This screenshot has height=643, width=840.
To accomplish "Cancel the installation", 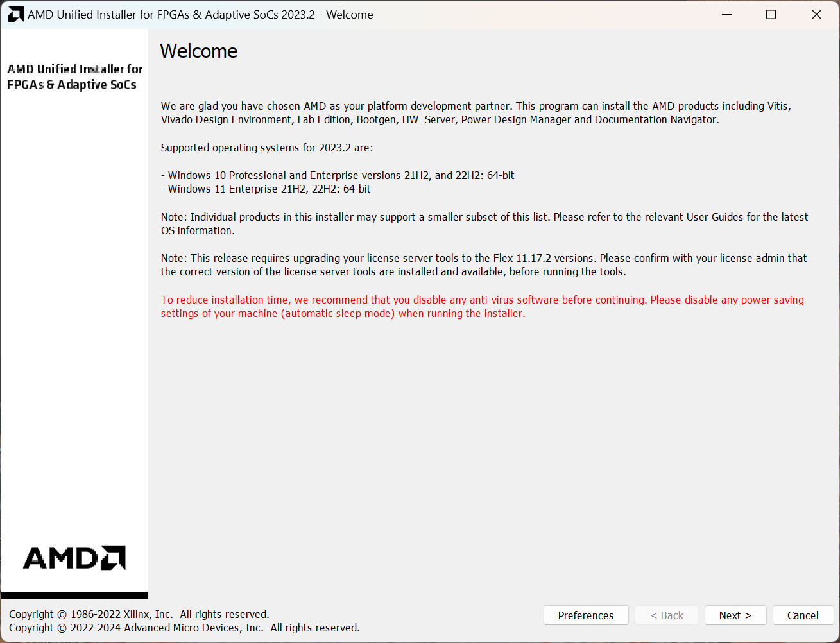I will point(802,615).
